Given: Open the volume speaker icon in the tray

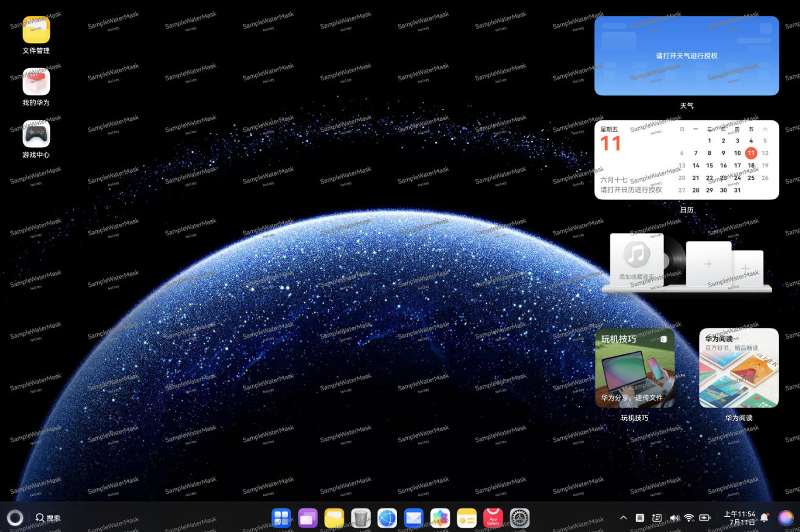Looking at the screenshot, I should tap(674, 518).
